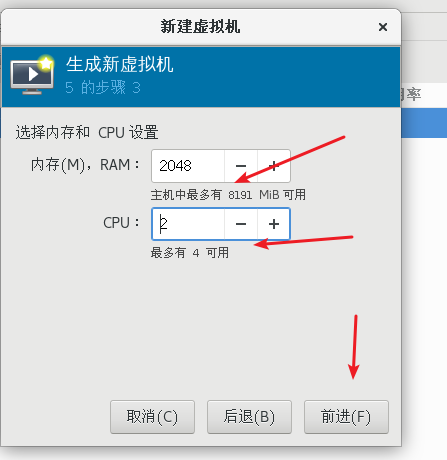The width and height of the screenshot is (447, 460).
Task: Click the 选择内存和 CPU 设置 heading
Action: coord(87,132)
